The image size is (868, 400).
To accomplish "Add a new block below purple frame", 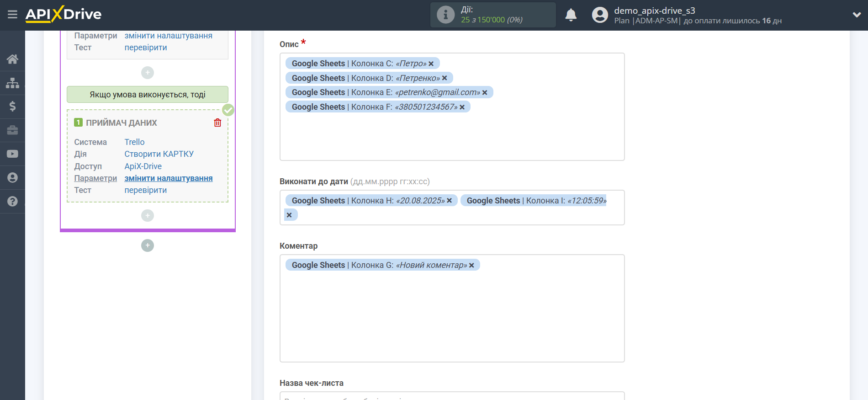I will coord(148,245).
